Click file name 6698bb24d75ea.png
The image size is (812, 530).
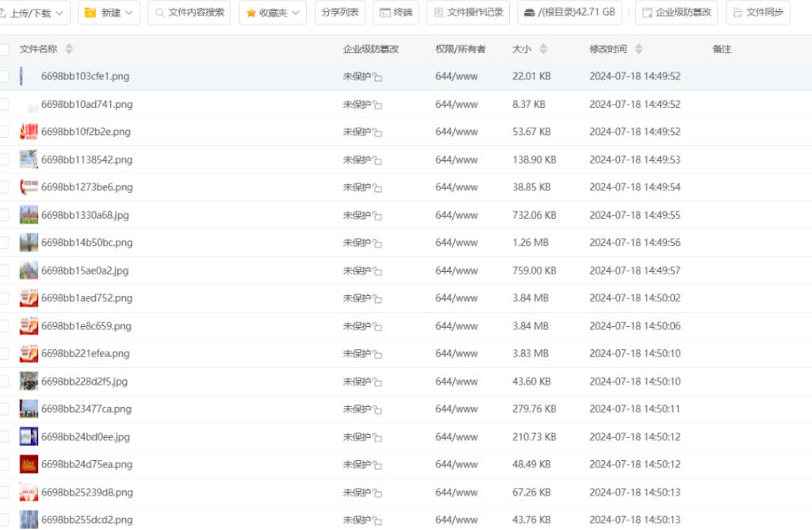tap(86, 465)
